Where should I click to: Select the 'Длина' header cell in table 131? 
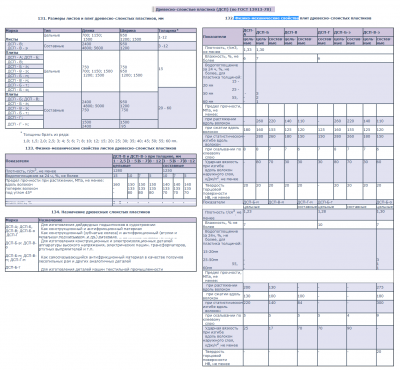pos(100,30)
